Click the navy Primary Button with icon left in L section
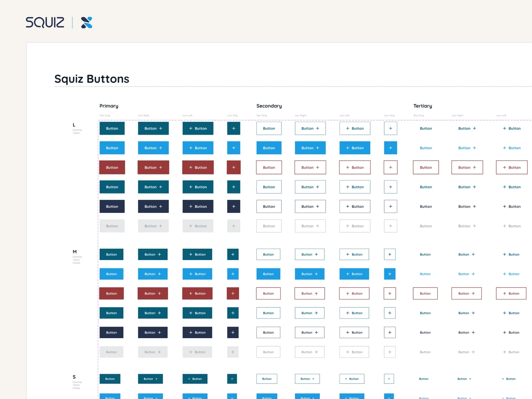The width and height of the screenshot is (532, 399). [x=198, y=206]
